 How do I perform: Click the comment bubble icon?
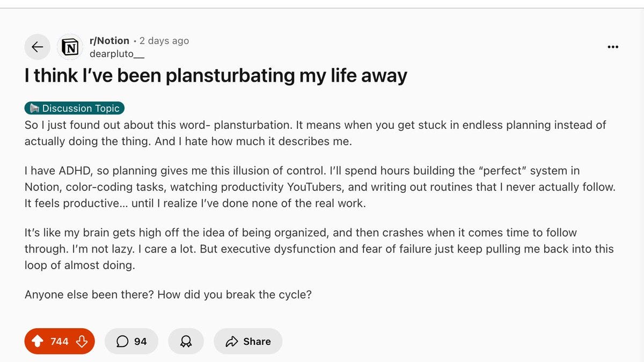coord(122,342)
